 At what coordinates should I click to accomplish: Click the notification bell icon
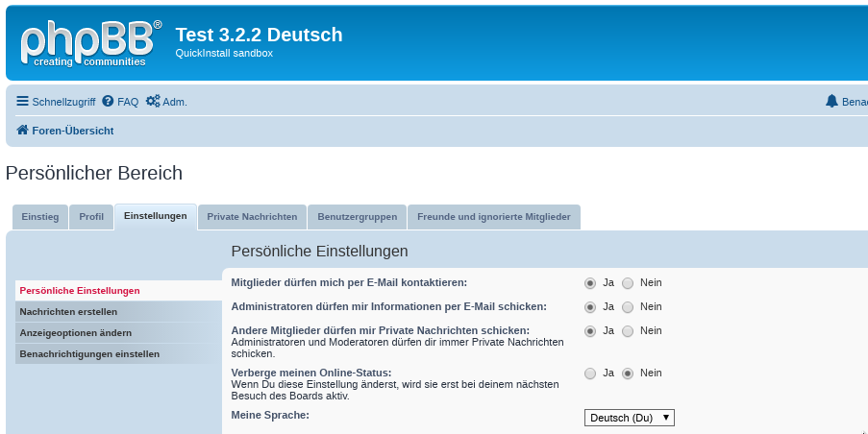(x=831, y=101)
